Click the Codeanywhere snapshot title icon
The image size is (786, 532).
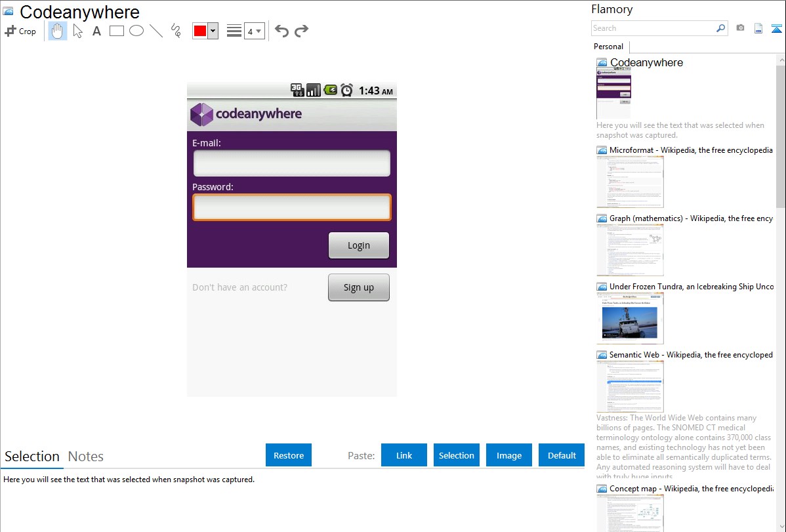click(8, 11)
